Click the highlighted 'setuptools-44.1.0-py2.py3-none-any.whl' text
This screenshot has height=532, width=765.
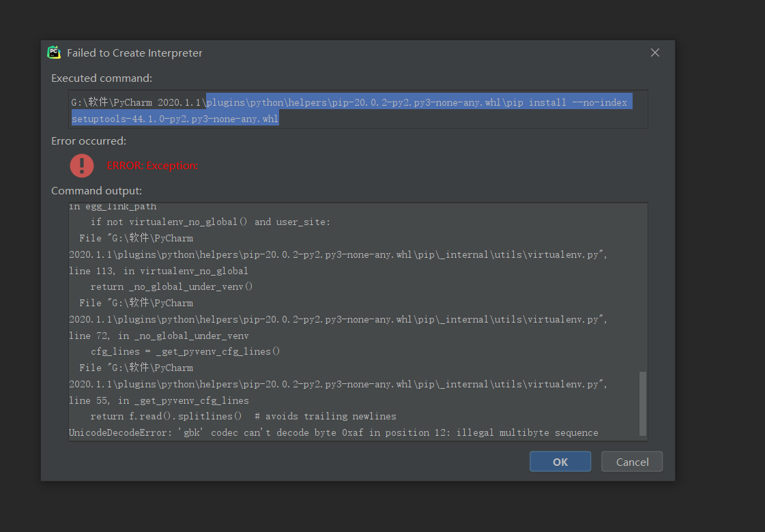point(175,119)
